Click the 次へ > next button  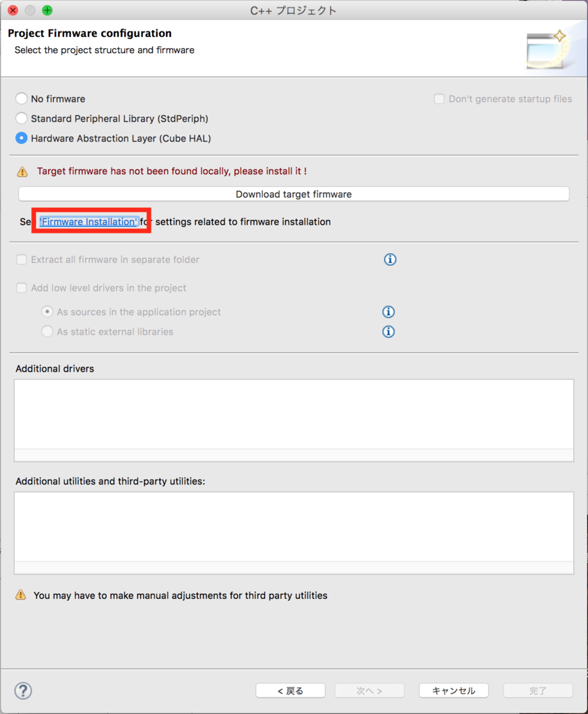370,691
